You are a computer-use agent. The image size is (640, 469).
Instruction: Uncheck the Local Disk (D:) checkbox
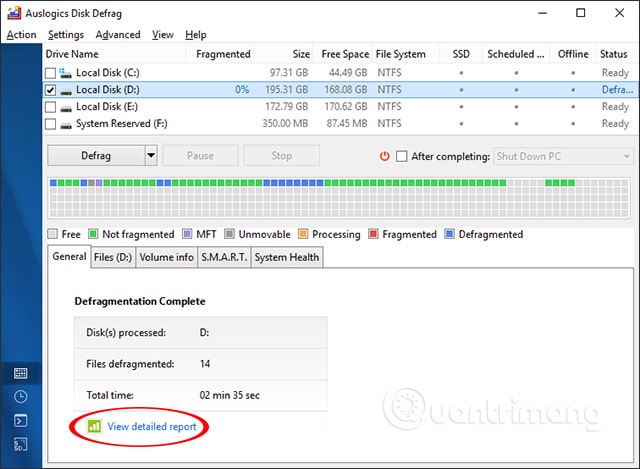[x=50, y=90]
